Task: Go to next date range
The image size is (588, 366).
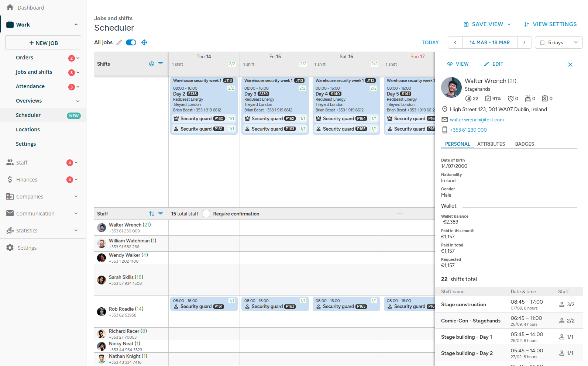Action: (x=525, y=42)
